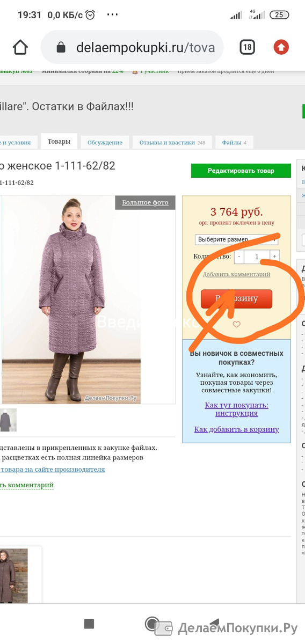
Task: Open the Отзывы и хвастики tab
Action: [x=172, y=142]
